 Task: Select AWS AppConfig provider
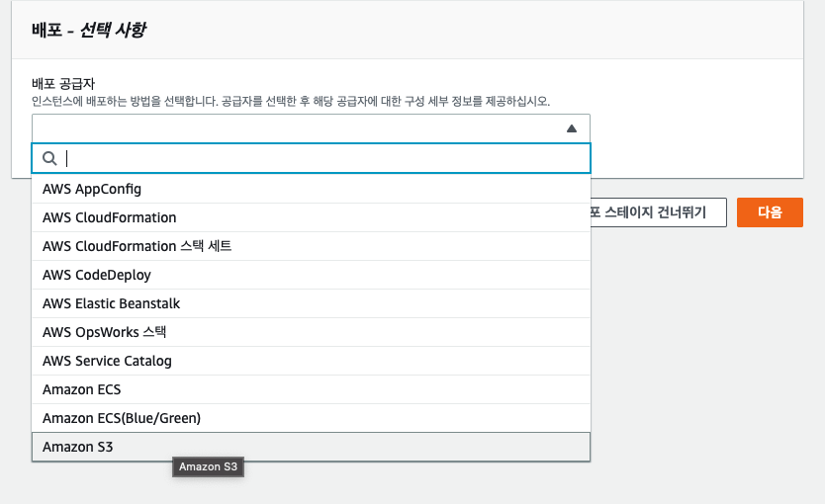(x=311, y=189)
